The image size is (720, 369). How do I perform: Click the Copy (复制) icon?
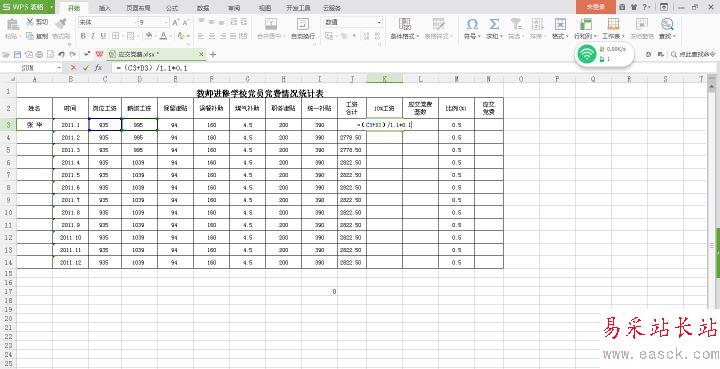(30, 35)
